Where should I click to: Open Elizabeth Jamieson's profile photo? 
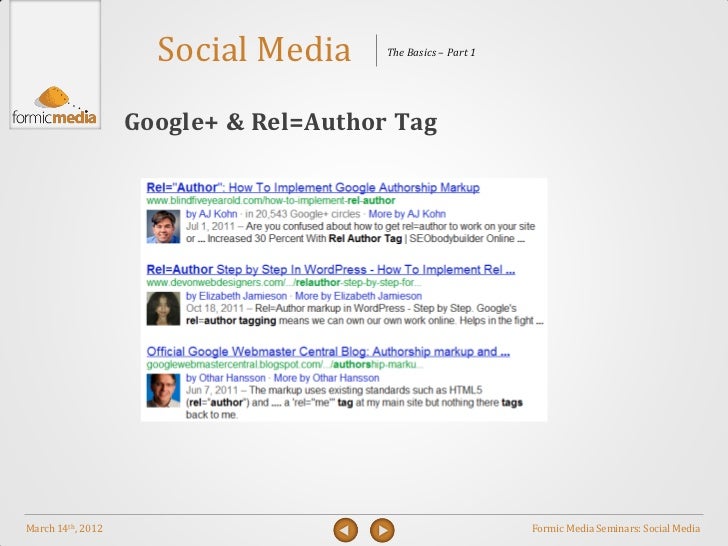(x=163, y=309)
